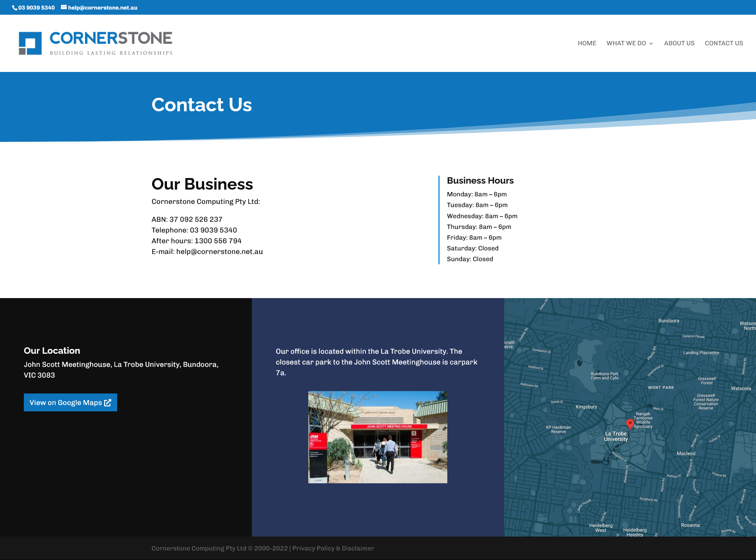
Task: Click Thursday: 8am – 6pm hours line
Action: point(479,227)
